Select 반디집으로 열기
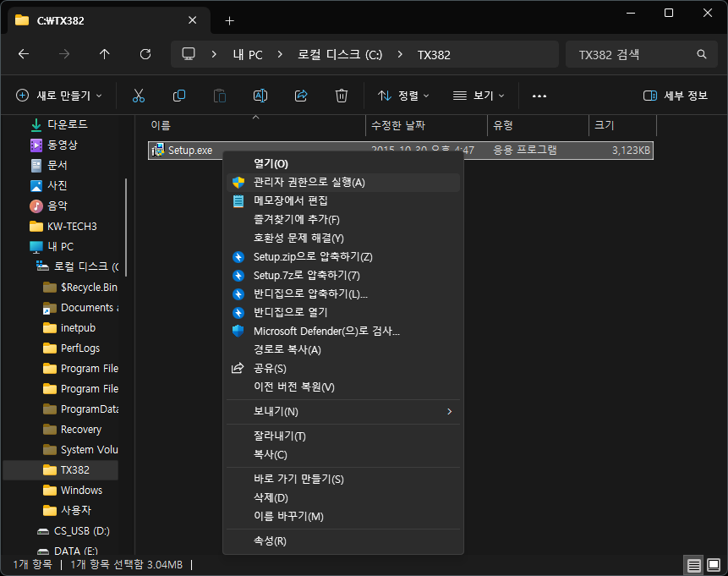 click(x=343, y=313)
